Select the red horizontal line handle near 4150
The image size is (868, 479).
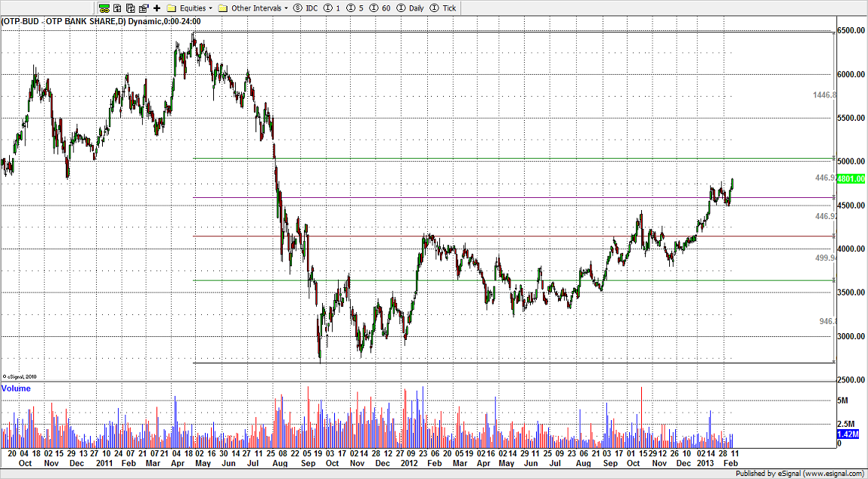click(833, 236)
